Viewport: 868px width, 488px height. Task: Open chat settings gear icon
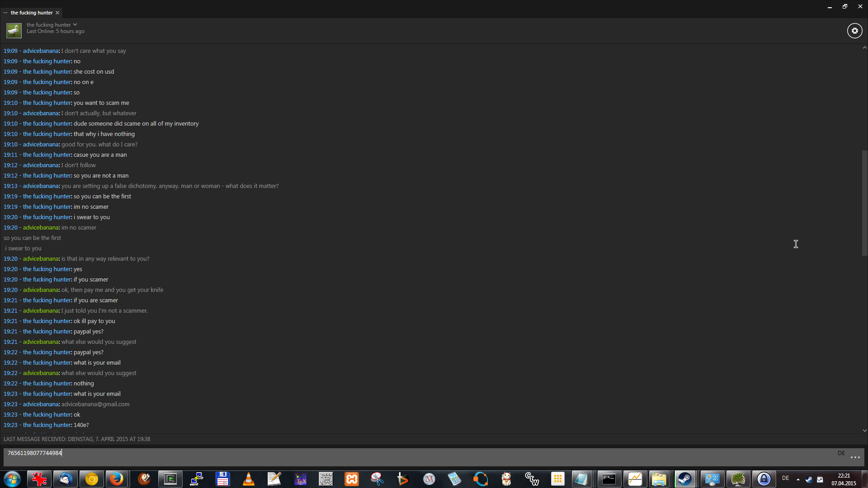[x=854, y=31]
